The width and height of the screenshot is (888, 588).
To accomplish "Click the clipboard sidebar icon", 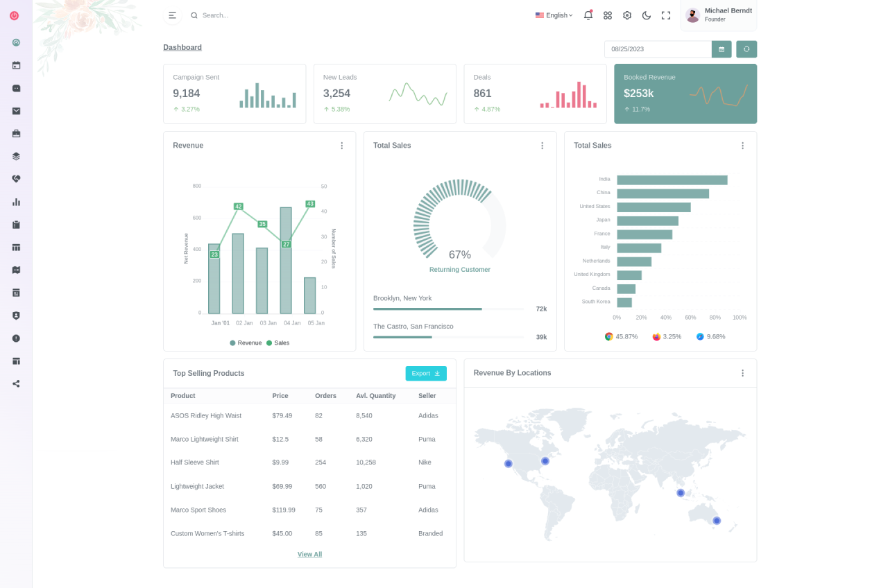I will pyautogui.click(x=16, y=225).
